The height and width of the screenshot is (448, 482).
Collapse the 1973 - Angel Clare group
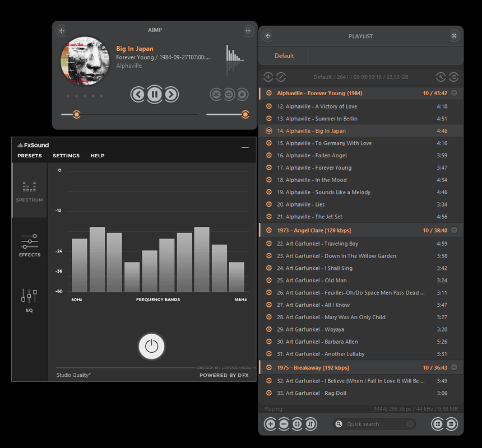(x=454, y=230)
